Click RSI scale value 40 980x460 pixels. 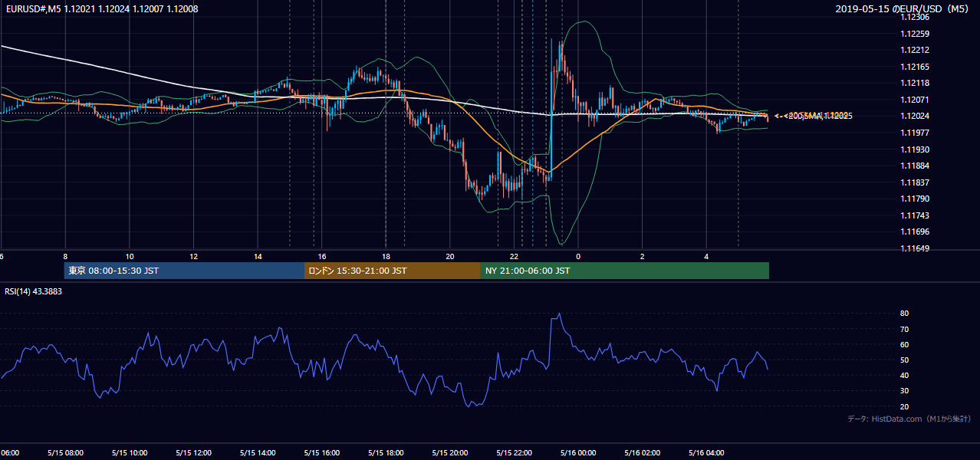904,375
